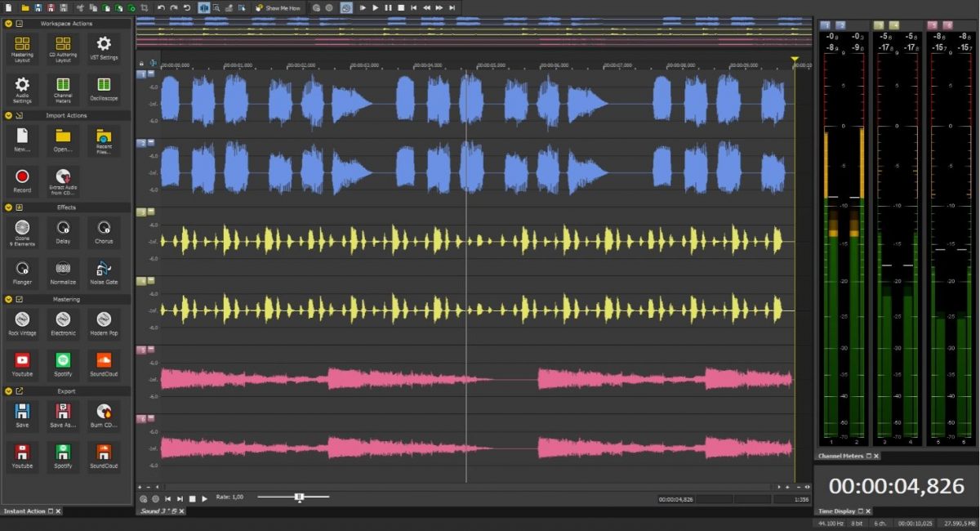Click the Record button under Import Actions

click(22, 181)
